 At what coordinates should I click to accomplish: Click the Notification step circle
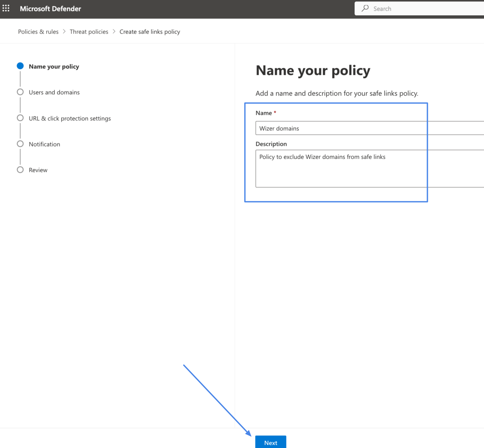20,144
